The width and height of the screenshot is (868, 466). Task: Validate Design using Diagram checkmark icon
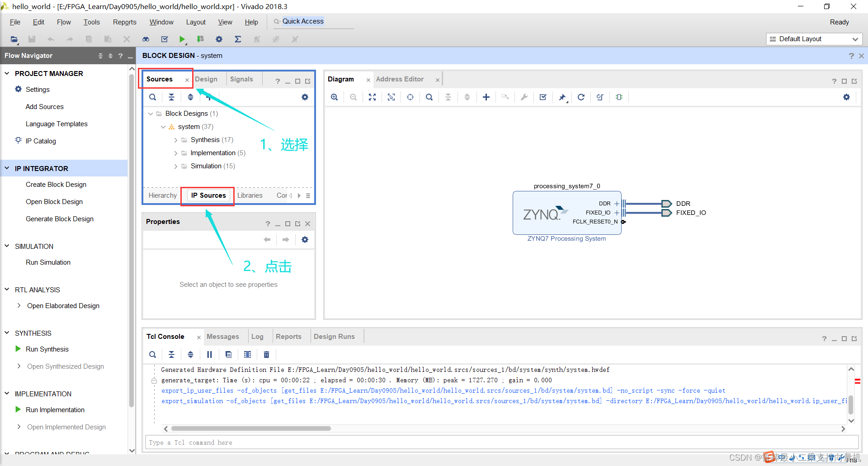click(543, 97)
